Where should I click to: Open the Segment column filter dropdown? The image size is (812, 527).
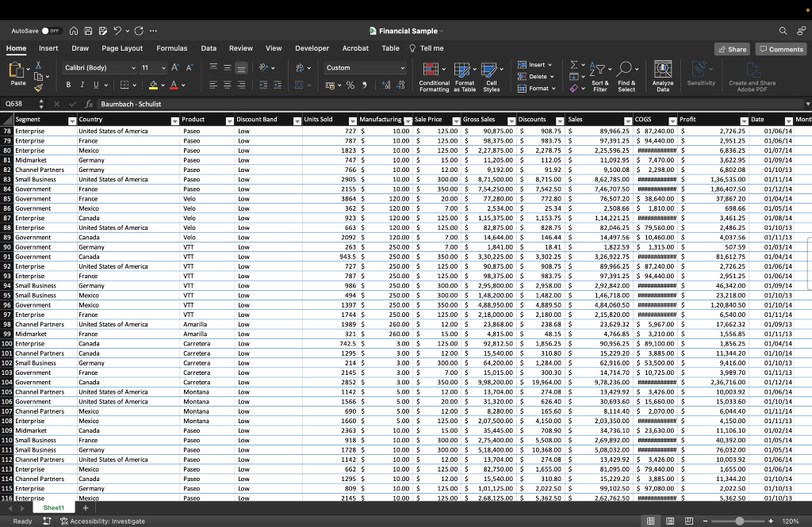coord(72,120)
